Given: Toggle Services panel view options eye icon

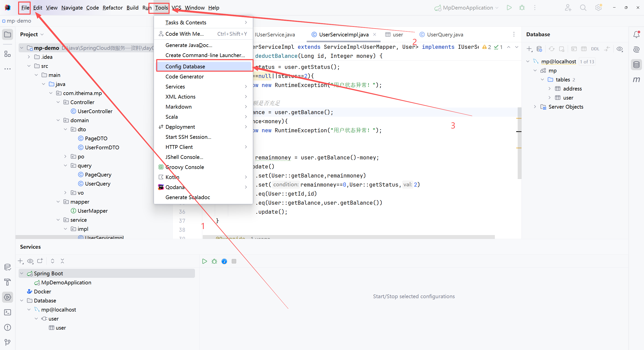Looking at the screenshot, I should pos(30,261).
